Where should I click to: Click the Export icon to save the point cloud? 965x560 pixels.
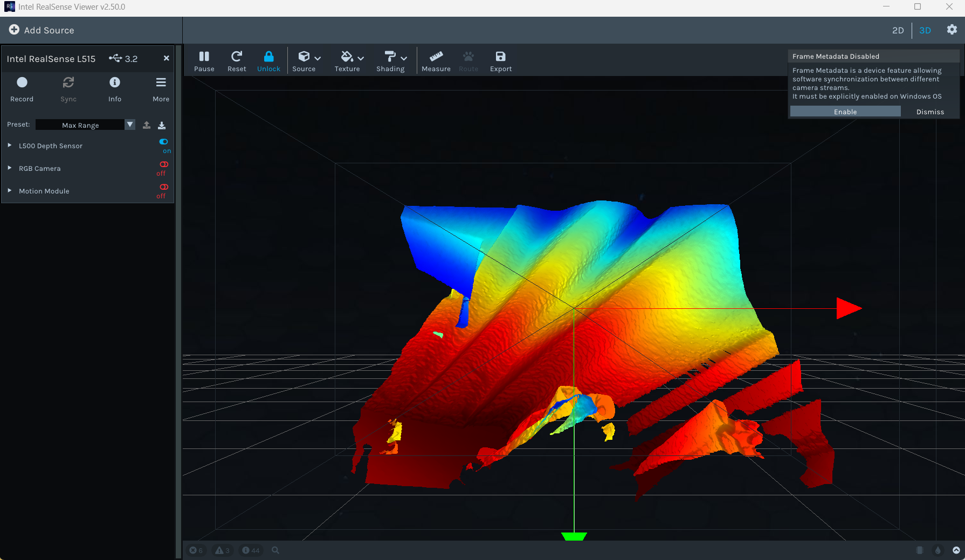click(500, 60)
